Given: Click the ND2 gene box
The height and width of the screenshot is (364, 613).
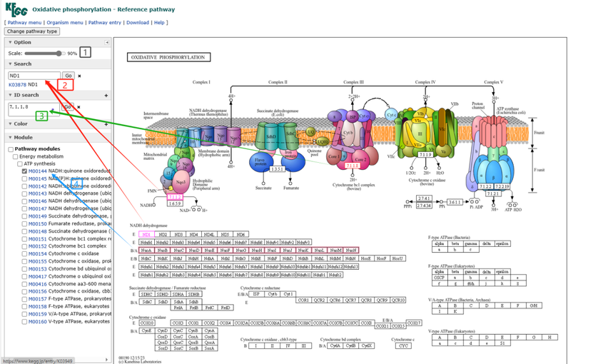Looking at the screenshot, I should (163, 235).
